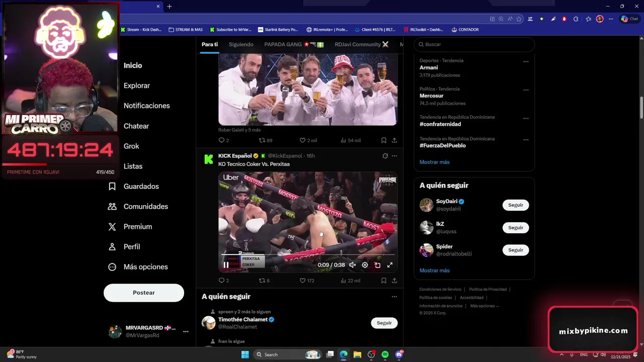The image size is (644, 362).
Task: Follow Spider
Action: [x=516, y=250]
